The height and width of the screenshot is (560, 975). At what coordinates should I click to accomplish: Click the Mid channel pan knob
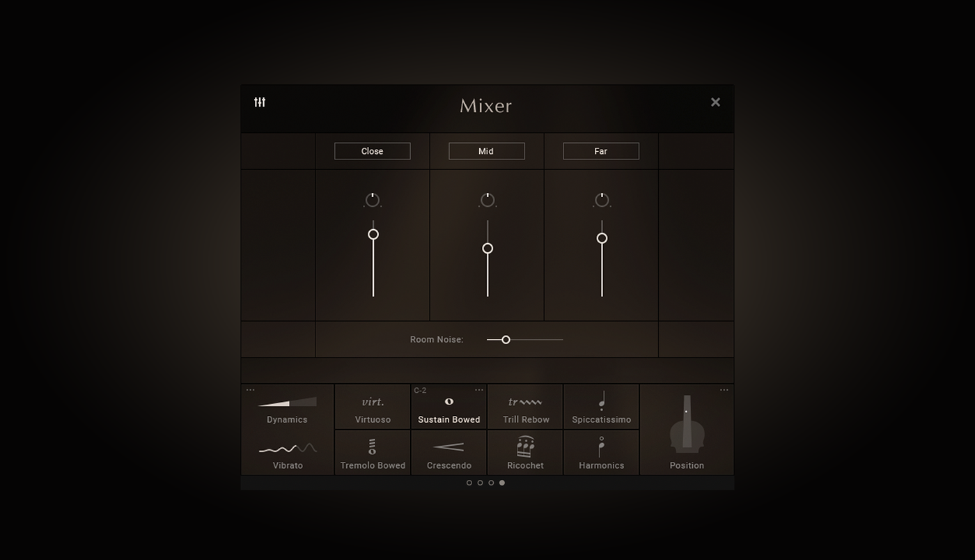pyautogui.click(x=487, y=201)
